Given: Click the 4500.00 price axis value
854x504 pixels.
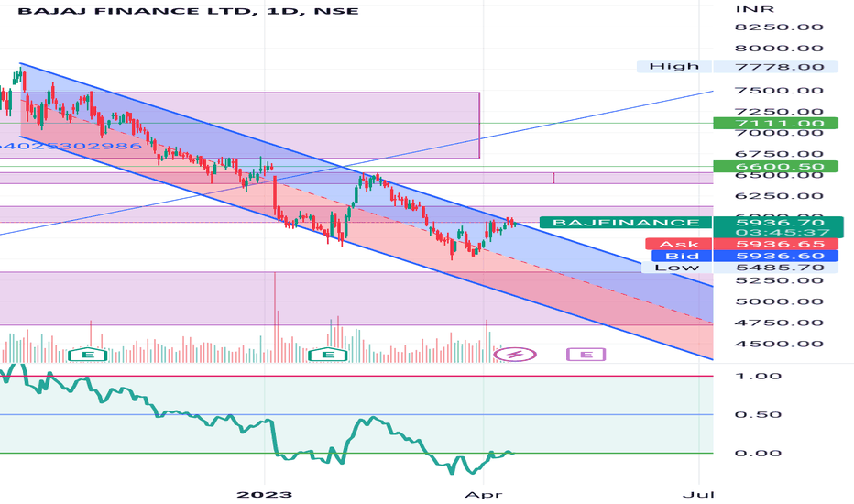Looking at the screenshot, I should [x=779, y=344].
